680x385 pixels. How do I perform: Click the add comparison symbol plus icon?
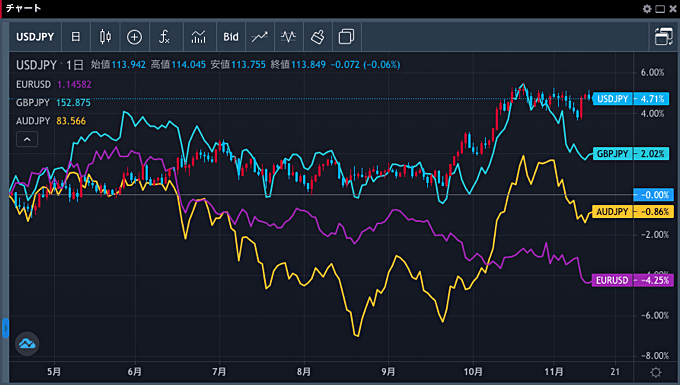(134, 37)
